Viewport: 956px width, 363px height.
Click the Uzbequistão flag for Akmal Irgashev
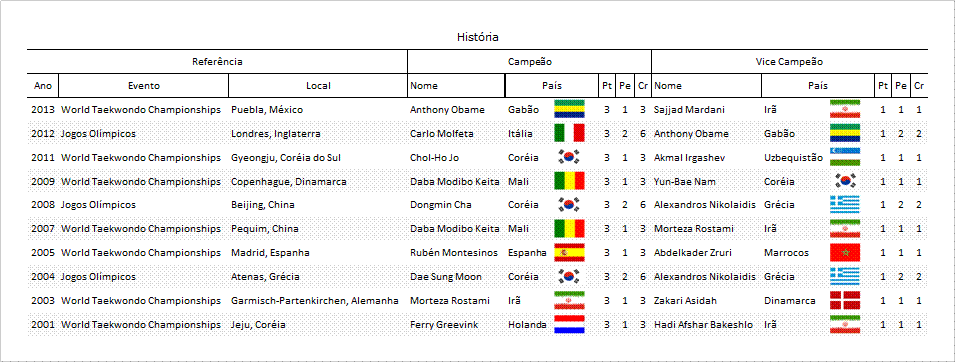844,157
